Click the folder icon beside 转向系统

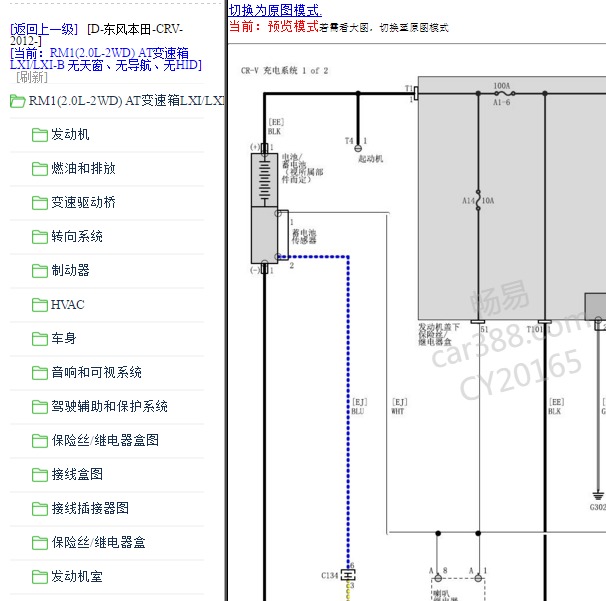coord(40,237)
